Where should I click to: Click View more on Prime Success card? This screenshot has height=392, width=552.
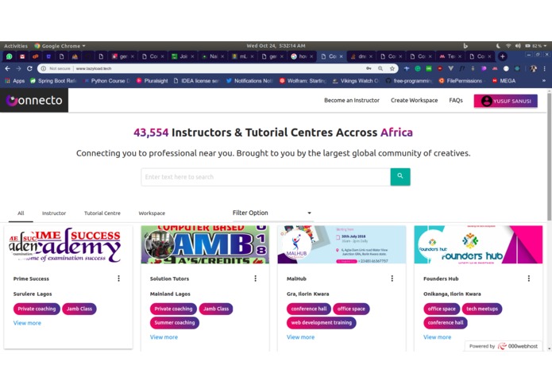[27, 323]
